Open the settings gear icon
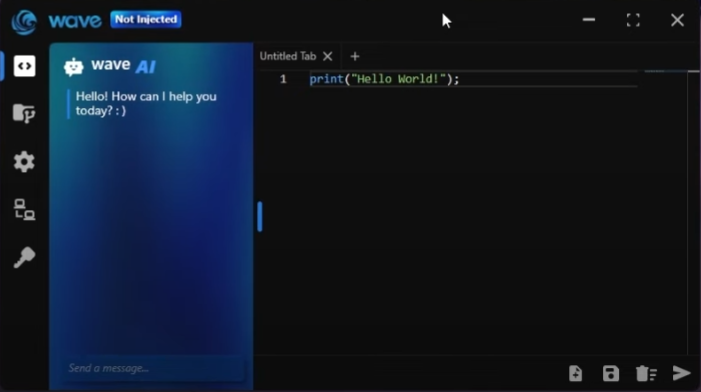Viewport: 701px width, 392px height. (x=24, y=161)
